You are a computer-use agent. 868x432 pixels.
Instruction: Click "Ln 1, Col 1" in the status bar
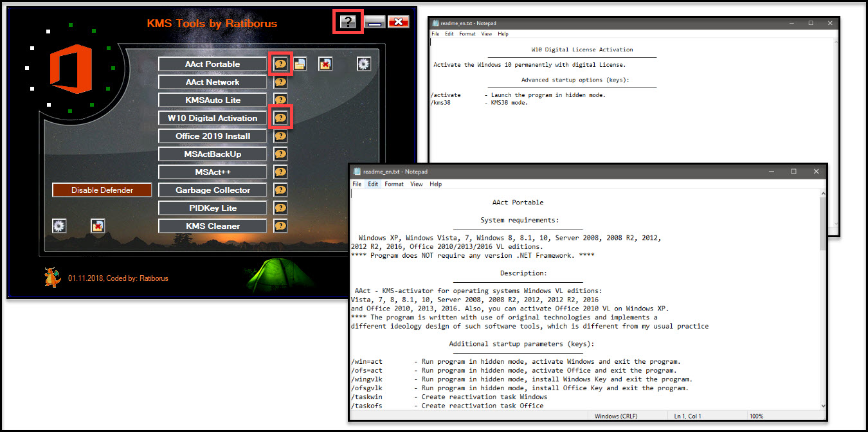tap(688, 416)
